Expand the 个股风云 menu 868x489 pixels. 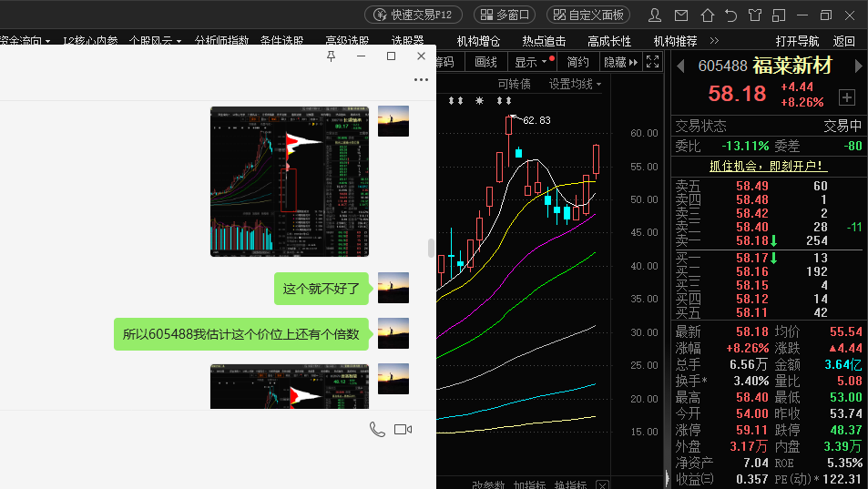[155, 41]
